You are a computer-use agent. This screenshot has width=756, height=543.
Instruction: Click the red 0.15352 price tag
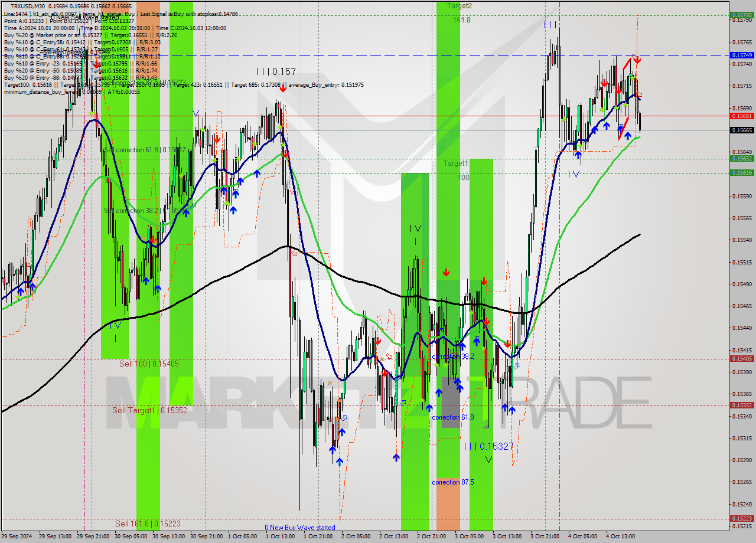[742, 405]
